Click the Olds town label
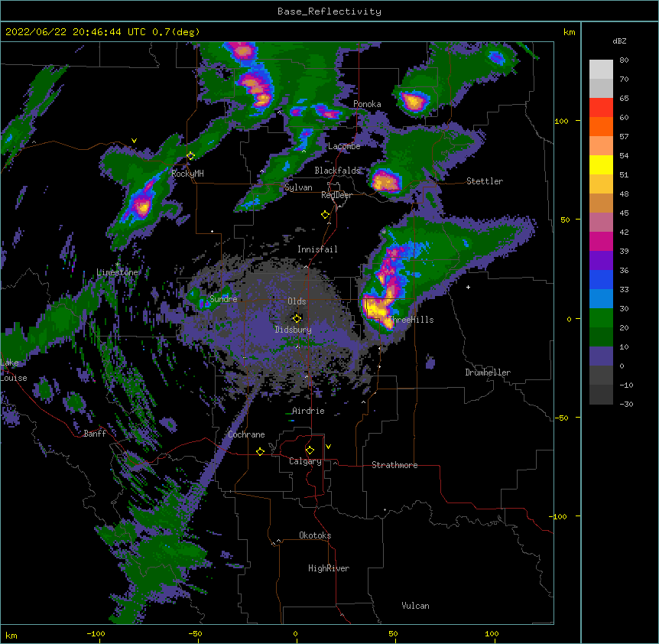The image size is (659, 644). tap(297, 301)
